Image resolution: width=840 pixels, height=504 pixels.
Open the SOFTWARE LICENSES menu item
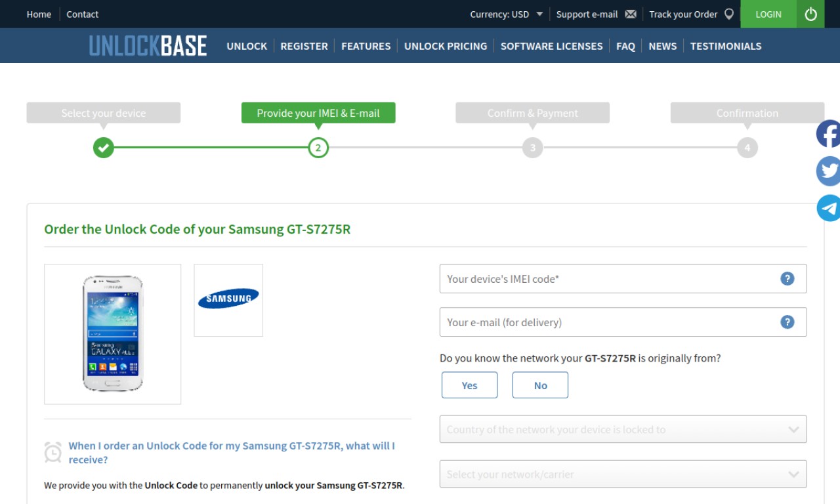pyautogui.click(x=551, y=46)
